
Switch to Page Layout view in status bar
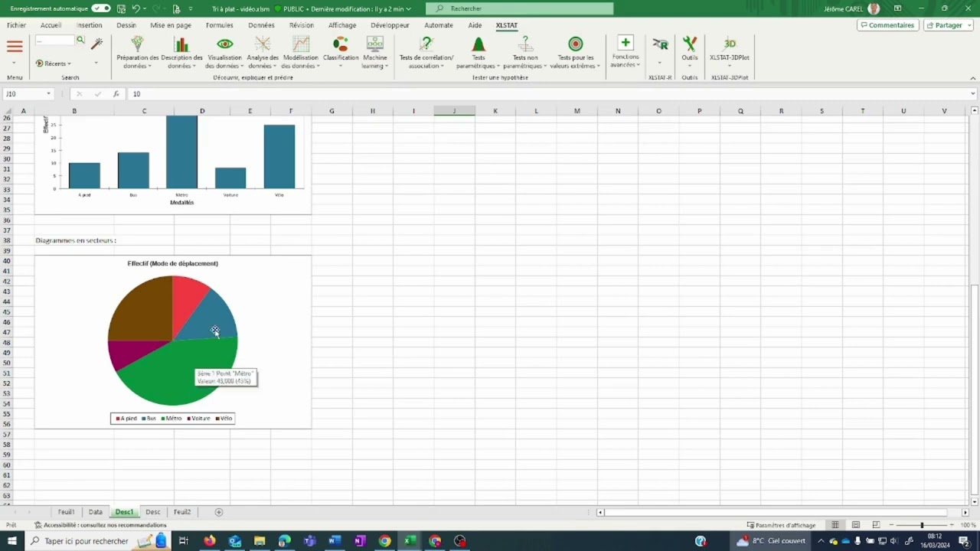click(x=856, y=525)
